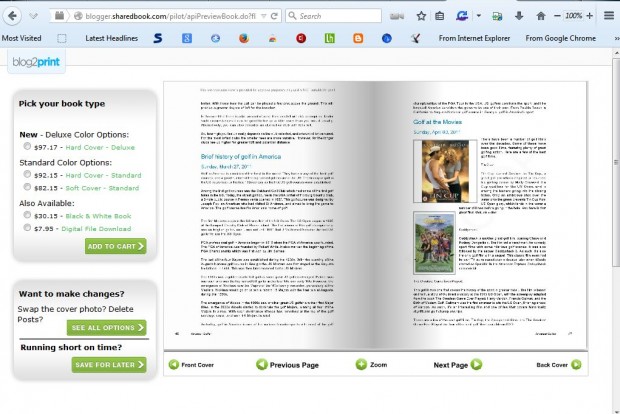Click the Hard Cover - Deluxe link
Screen dimensions: 620x414
tap(100, 147)
